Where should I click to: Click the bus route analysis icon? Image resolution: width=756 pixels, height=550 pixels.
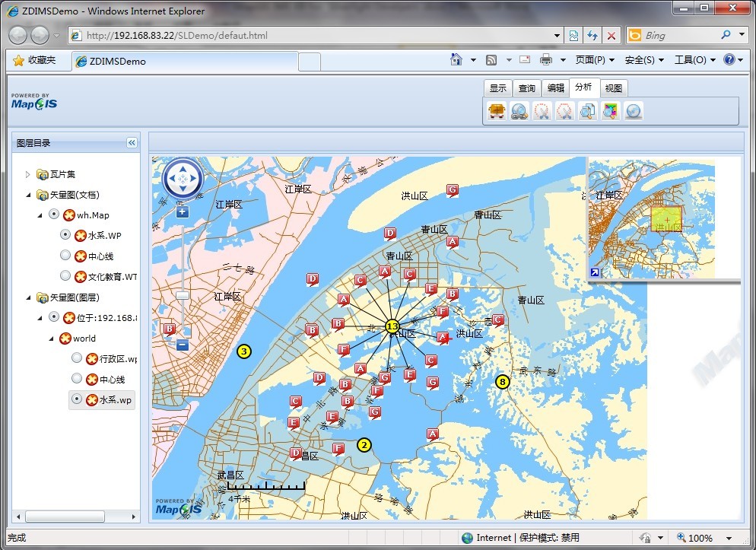[497, 112]
